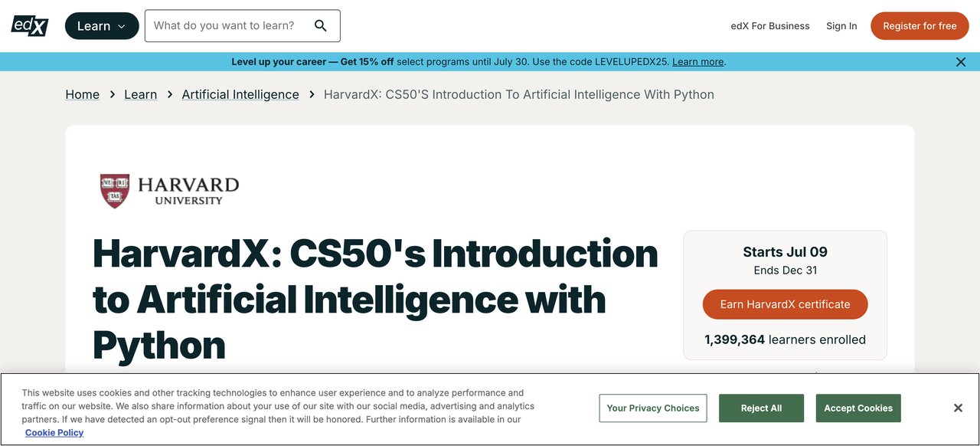Click Earn HarvardX certificate button

point(785,304)
